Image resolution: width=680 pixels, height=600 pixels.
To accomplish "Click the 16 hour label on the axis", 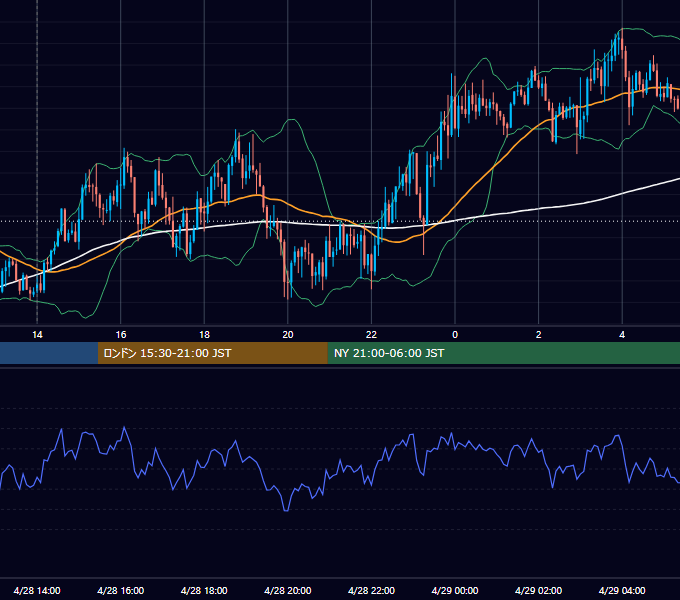I will [x=121, y=335].
